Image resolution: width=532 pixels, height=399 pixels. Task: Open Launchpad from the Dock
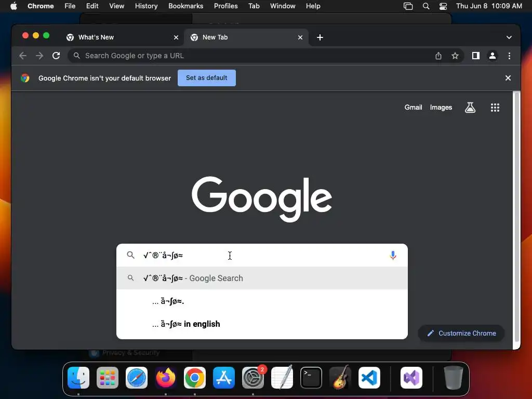(x=108, y=378)
